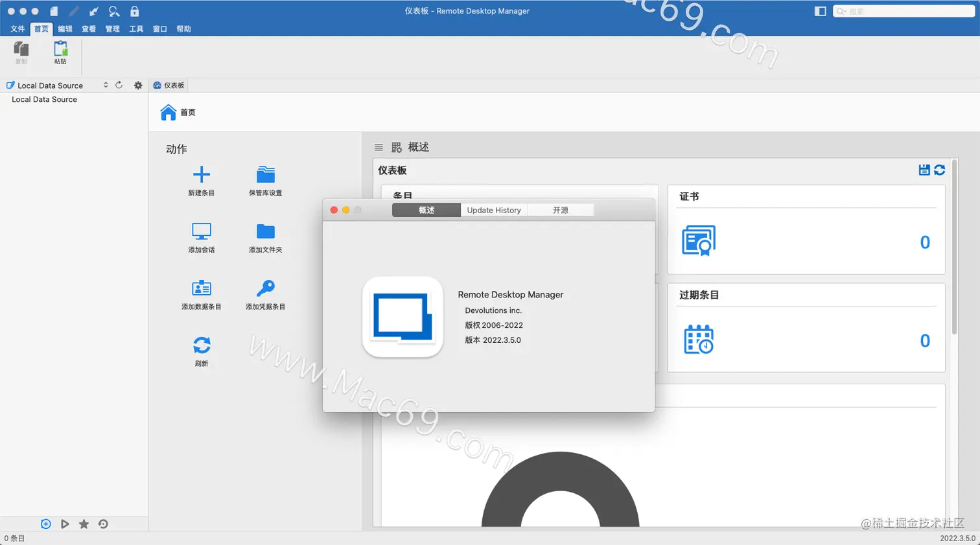Select Local Data Source in the navigation tree
Image resolution: width=980 pixels, height=545 pixels.
(44, 99)
